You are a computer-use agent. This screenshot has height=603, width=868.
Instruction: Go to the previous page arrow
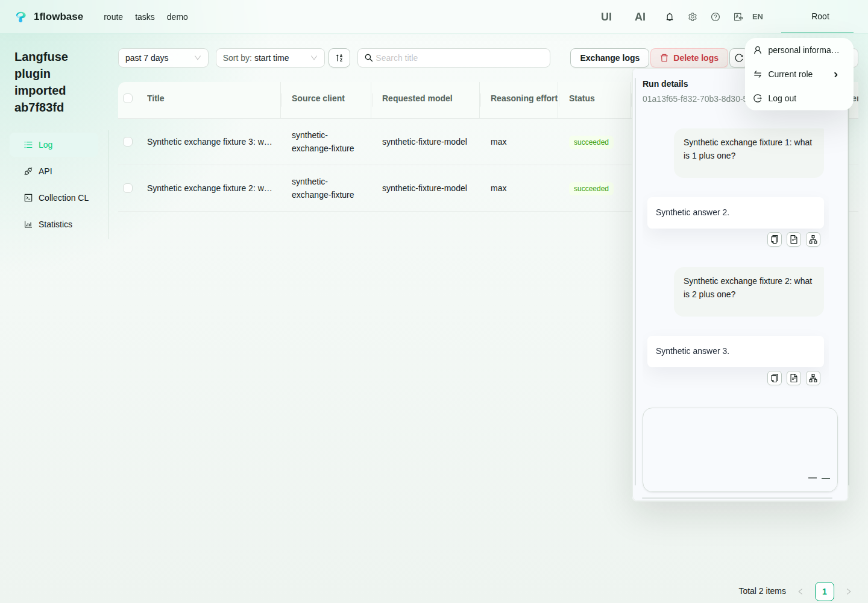point(800,592)
